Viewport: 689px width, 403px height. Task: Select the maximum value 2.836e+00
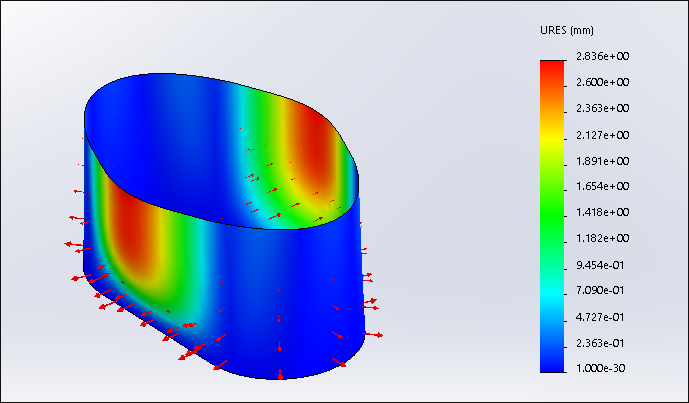point(602,56)
